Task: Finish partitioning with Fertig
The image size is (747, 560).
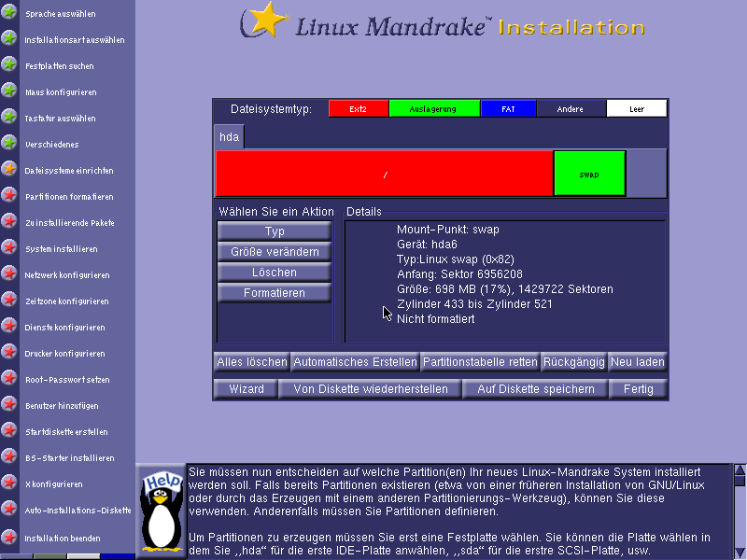Action: click(x=639, y=389)
